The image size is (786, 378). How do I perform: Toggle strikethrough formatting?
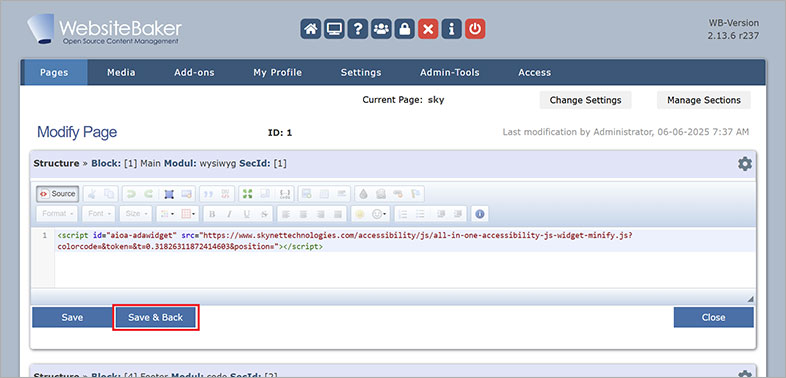point(264,214)
